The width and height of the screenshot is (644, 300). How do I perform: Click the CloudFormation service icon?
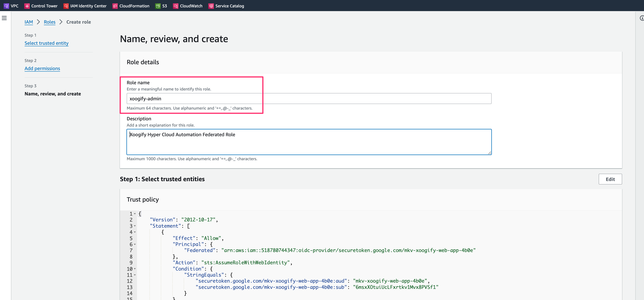115,6
